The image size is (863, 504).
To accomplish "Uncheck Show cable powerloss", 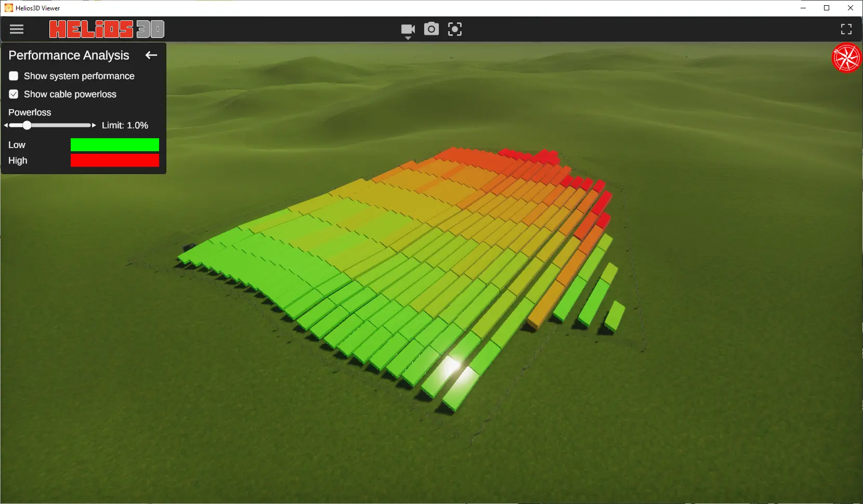I will coord(14,94).
